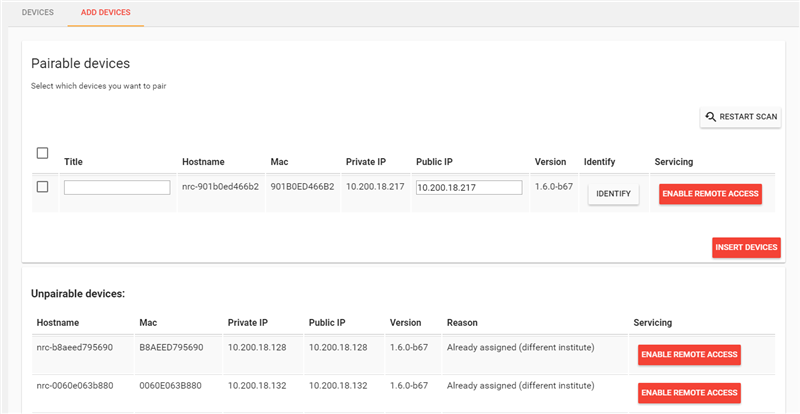
Task: Toggle the select-all devices header checkbox
Action: point(42,153)
